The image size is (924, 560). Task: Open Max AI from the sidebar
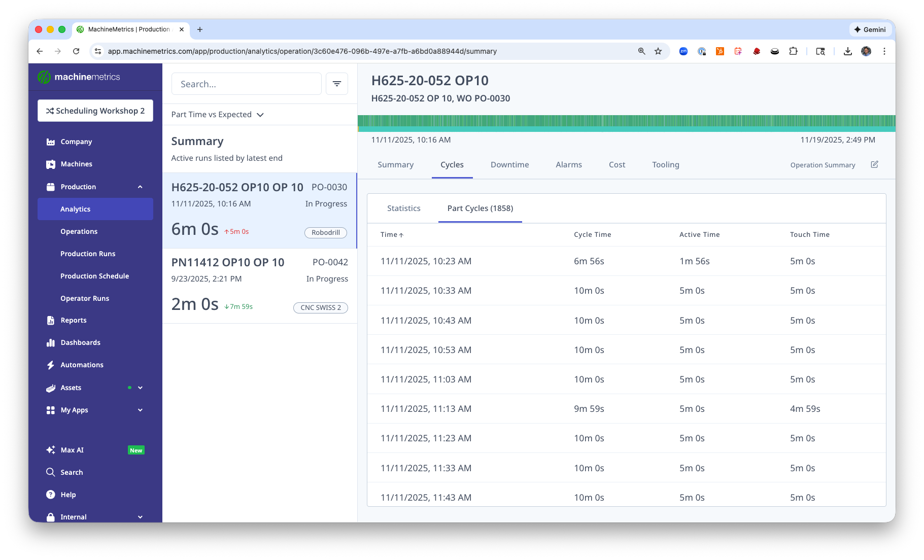pos(72,450)
